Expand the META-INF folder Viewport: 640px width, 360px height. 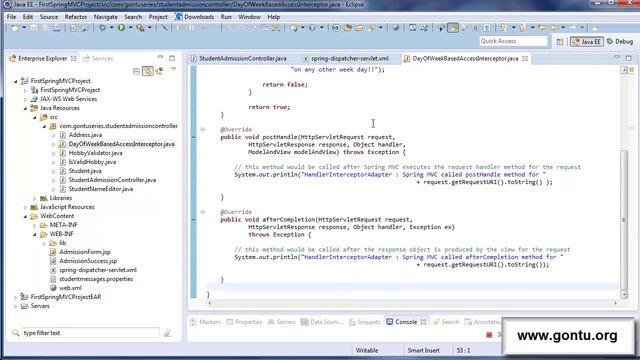[x=35, y=225]
